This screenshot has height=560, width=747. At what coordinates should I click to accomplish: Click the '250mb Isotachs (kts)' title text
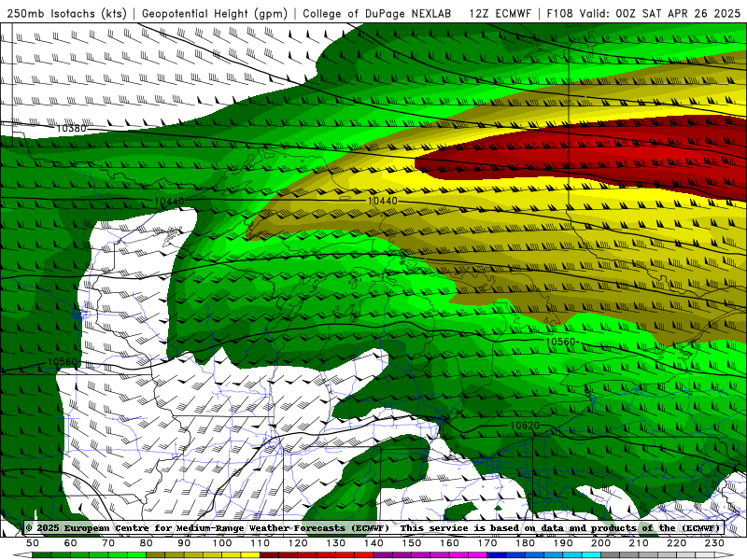tap(67, 14)
